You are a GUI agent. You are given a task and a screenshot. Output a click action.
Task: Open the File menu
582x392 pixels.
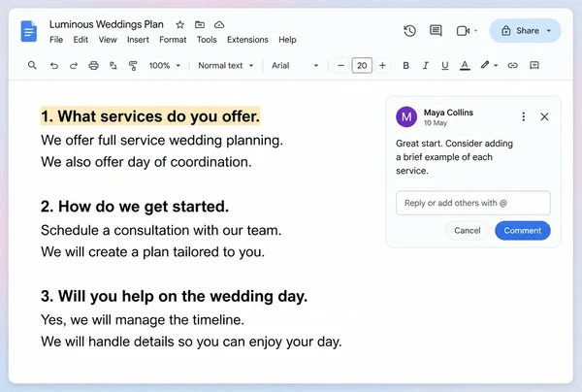56,40
